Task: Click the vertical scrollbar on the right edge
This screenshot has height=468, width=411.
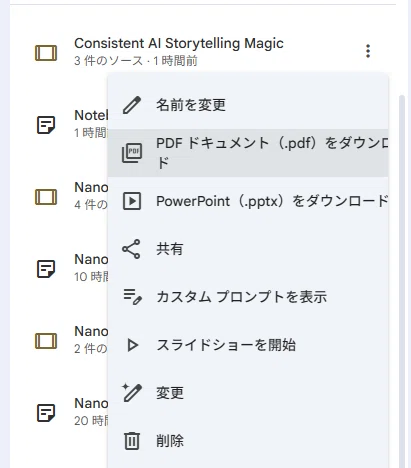Action: [x=402, y=280]
